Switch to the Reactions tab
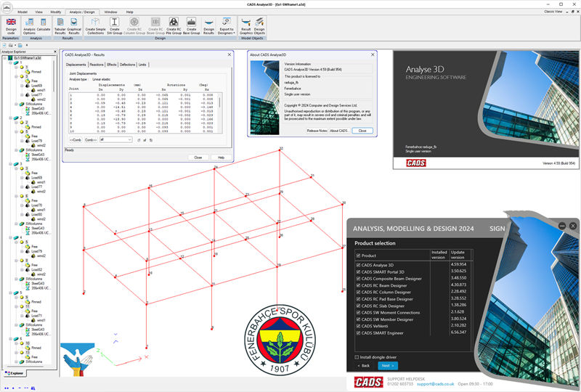Viewport: 581px width, 392px height. click(97, 65)
